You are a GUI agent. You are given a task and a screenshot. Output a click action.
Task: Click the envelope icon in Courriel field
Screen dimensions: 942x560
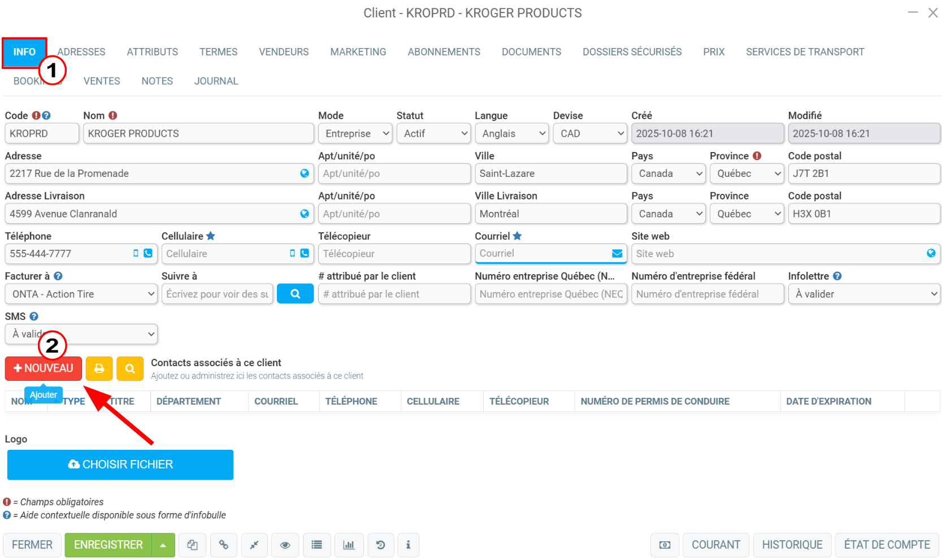click(x=617, y=254)
